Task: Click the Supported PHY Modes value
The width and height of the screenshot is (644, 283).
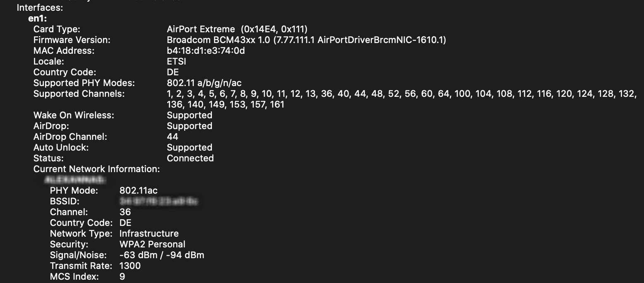Action: point(204,83)
